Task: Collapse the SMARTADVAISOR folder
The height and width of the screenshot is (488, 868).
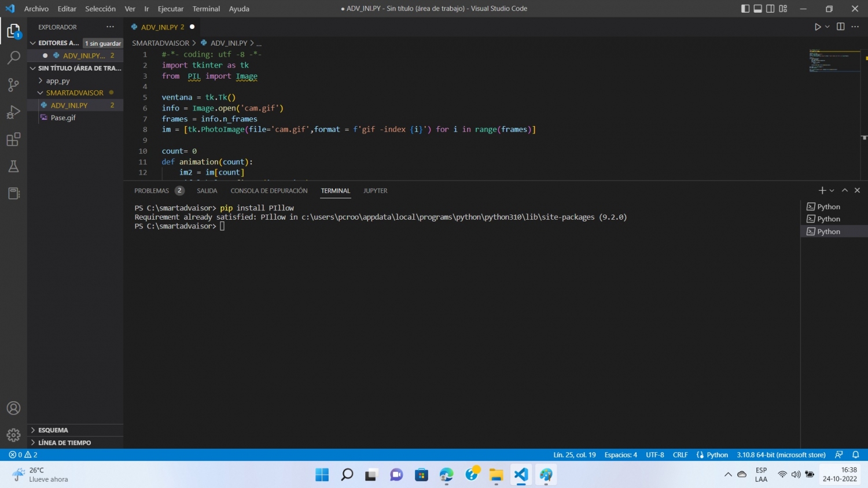Action: click(75, 93)
